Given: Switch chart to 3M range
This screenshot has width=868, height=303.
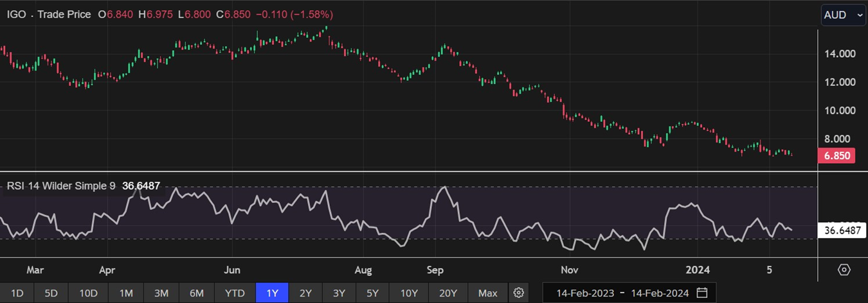Looking at the screenshot, I should (x=161, y=293).
